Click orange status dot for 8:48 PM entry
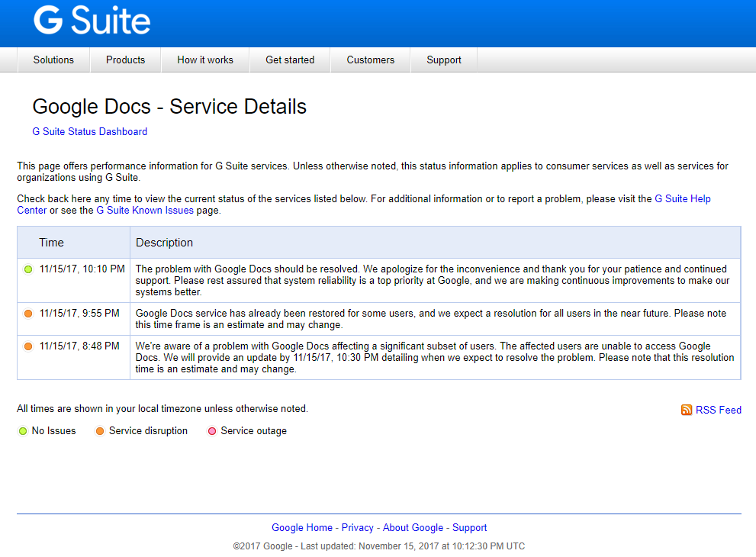 coord(28,346)
